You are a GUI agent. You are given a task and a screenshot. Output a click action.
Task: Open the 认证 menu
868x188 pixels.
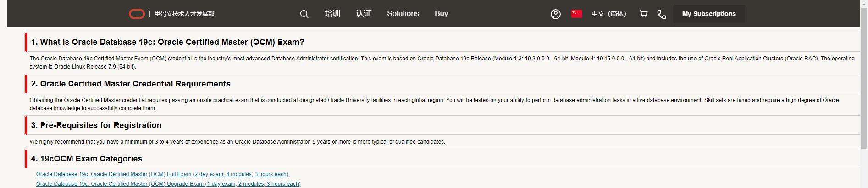(364, 14)
